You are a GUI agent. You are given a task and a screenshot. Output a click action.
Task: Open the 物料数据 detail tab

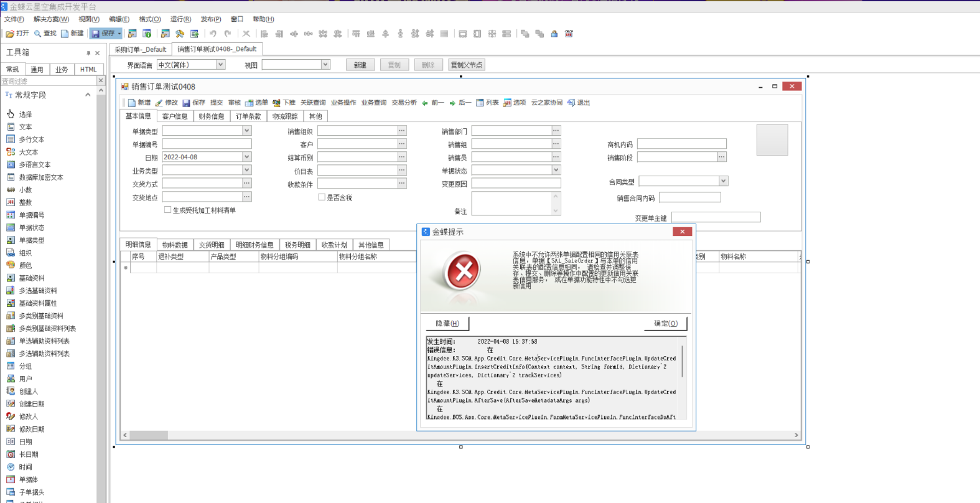pos(175,245)
